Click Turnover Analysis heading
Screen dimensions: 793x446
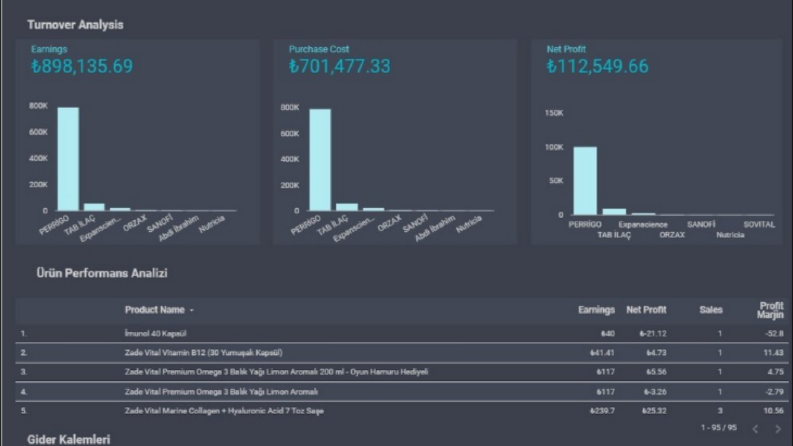pos(75,25)
